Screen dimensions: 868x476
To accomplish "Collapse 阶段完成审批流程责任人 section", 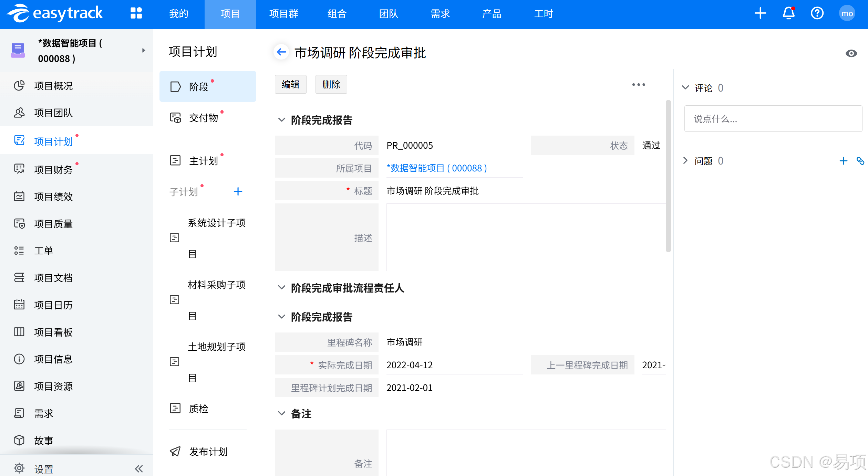I will pos(282,288).
